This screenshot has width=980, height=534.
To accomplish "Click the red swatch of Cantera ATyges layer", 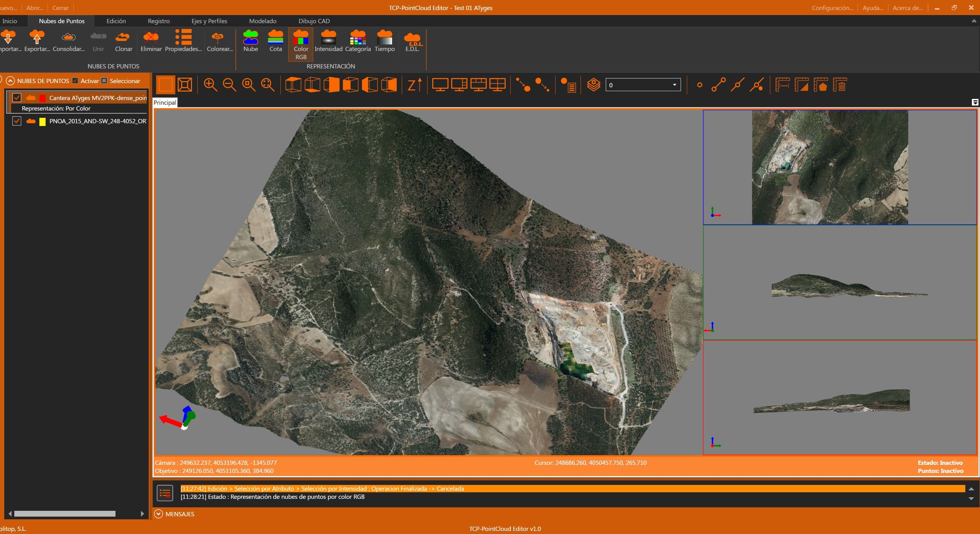I will (42, 98).
